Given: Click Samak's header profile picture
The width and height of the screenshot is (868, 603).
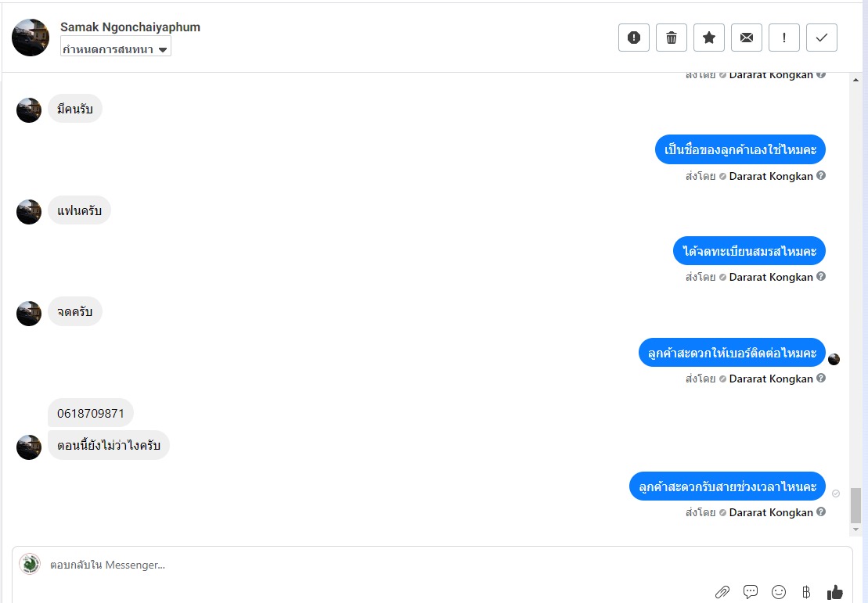Looking at the screenshot, I should click(x=31, y=38).
